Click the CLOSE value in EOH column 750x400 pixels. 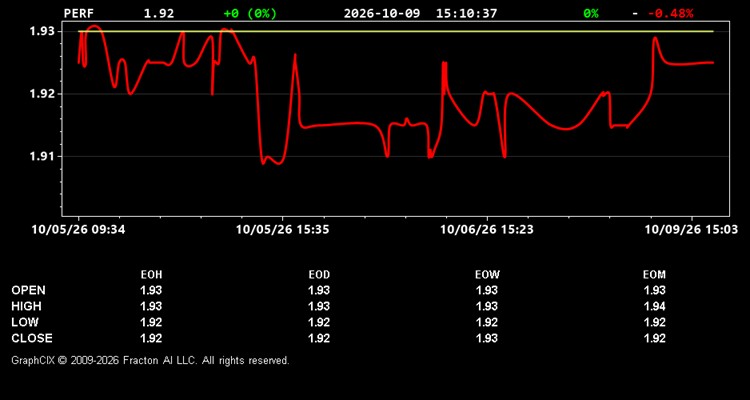click(x=151, y=338)
